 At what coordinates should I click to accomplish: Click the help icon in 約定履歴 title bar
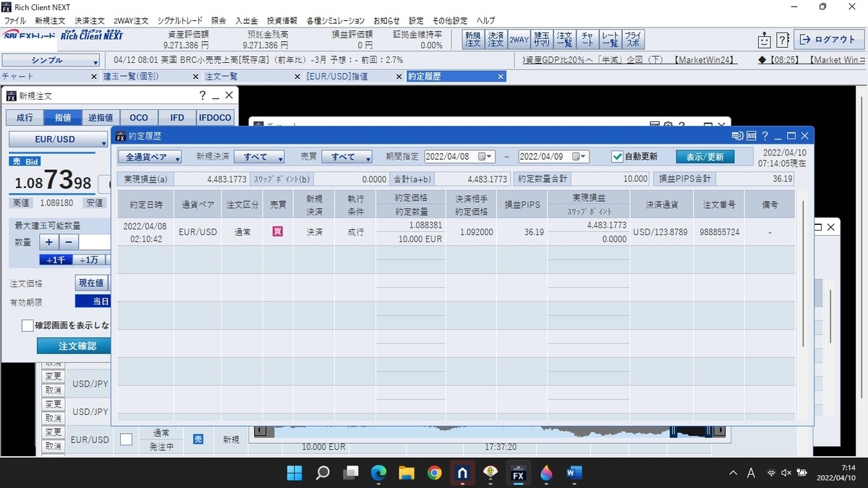[765, 136]
